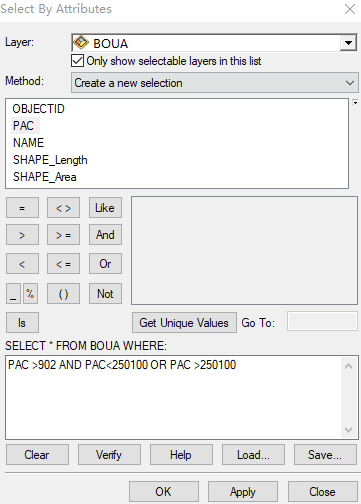The image size is (361, 504).
Task: Insert the percent wildcard symbol
Action: pos(30,294)
